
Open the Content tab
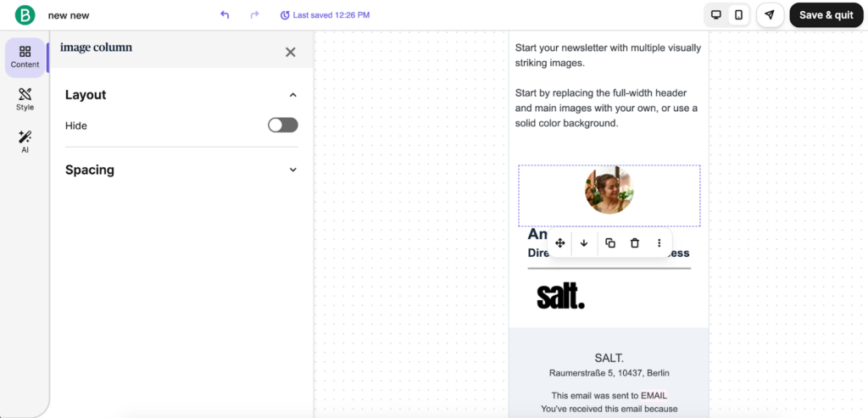pos(25,58)
